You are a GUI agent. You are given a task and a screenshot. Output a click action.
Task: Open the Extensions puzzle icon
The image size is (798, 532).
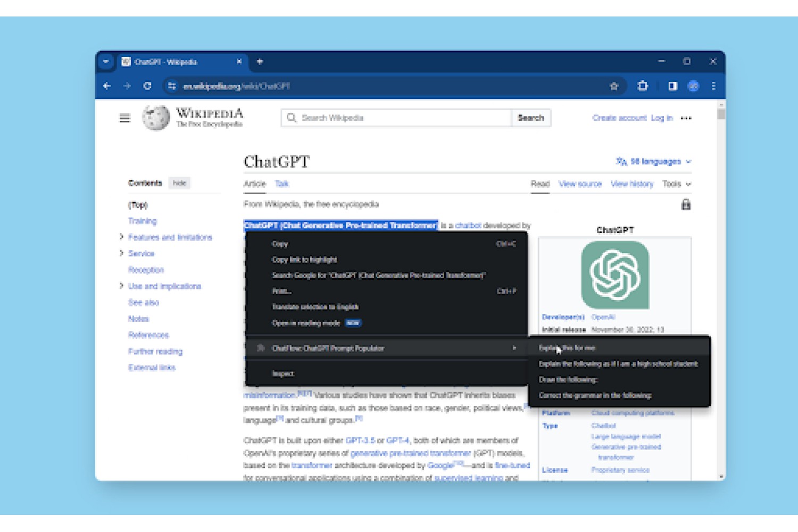coord(643,86)
